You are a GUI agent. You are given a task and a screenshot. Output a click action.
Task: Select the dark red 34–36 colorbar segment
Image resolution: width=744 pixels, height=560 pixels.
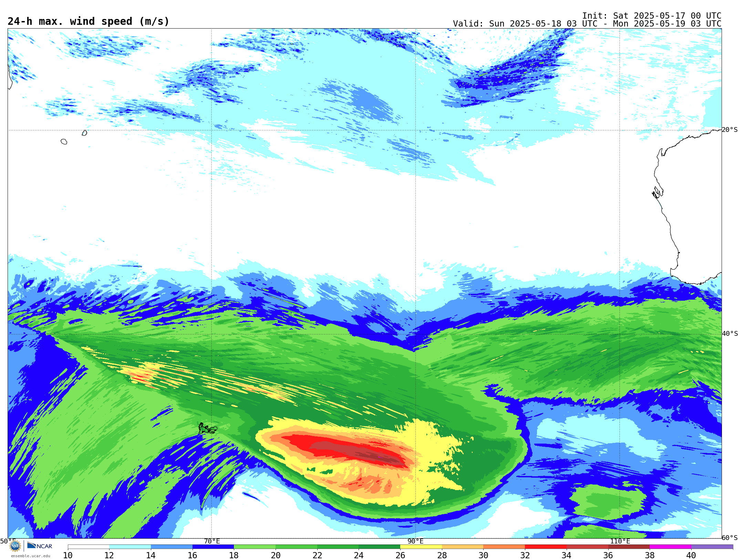pyautogui.click(x=587, y=547)
